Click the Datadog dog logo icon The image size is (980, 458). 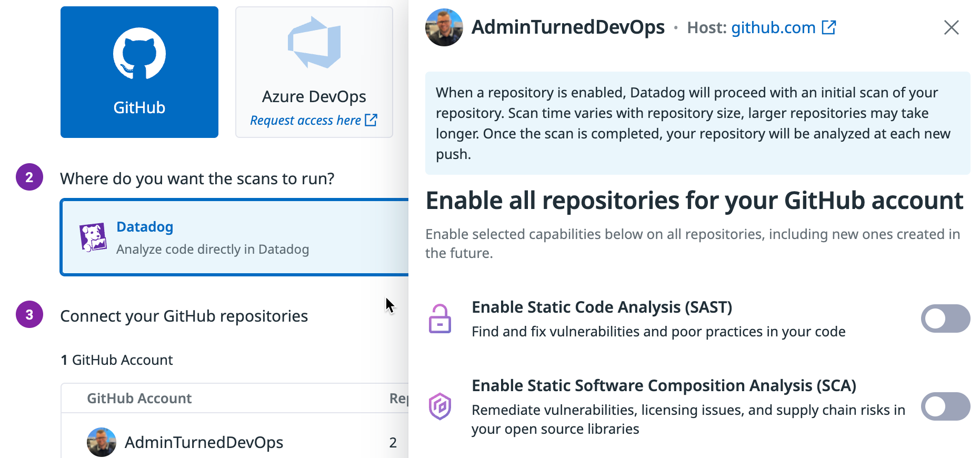pos(93,237)
